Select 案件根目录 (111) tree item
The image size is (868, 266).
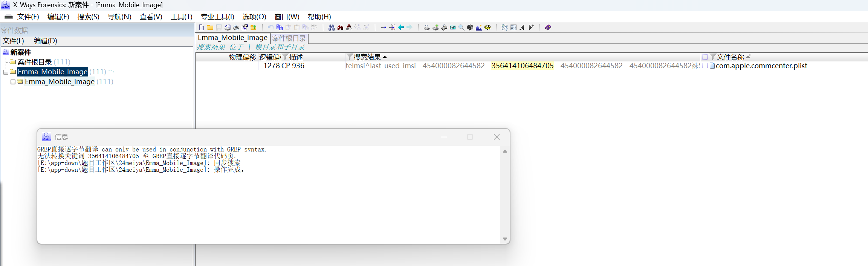(x=44, y=62)
